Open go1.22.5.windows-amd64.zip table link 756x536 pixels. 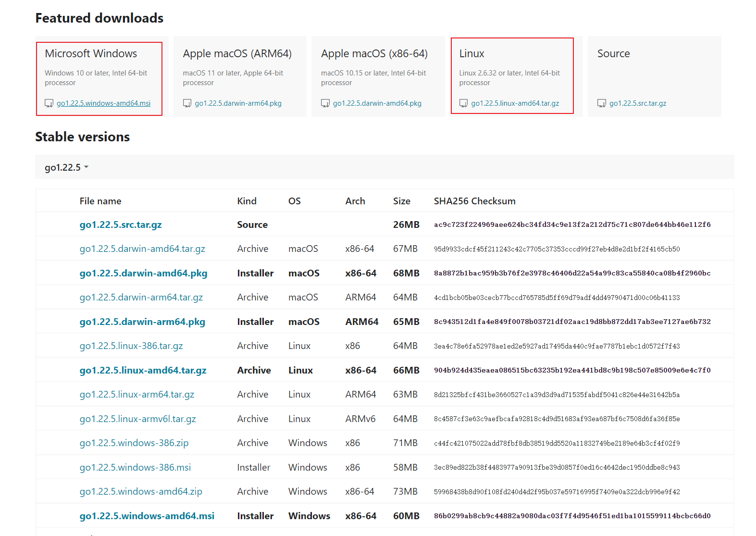(141, 491)
